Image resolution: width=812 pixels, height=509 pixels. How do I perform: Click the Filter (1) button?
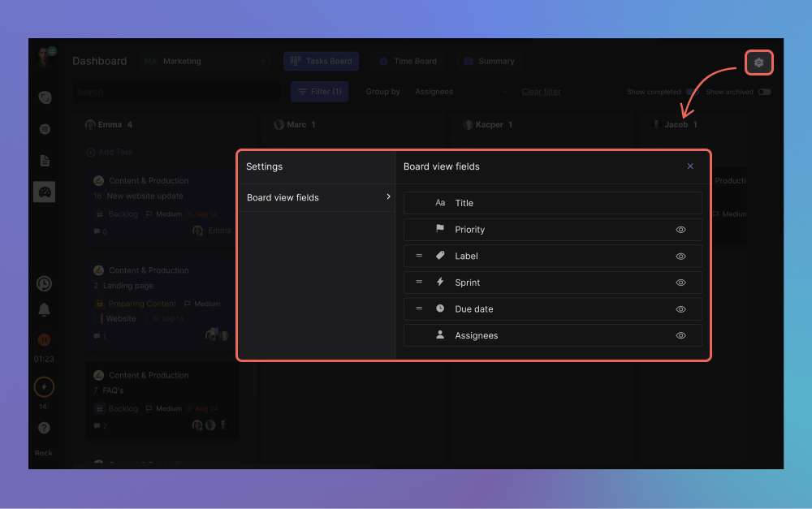pyautogui.click(x=319, y=92)
